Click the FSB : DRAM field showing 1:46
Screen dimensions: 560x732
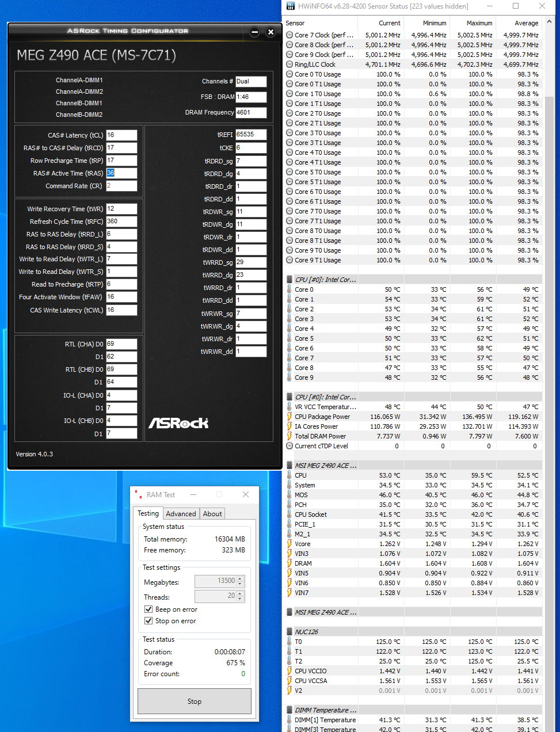click(251, 97)
